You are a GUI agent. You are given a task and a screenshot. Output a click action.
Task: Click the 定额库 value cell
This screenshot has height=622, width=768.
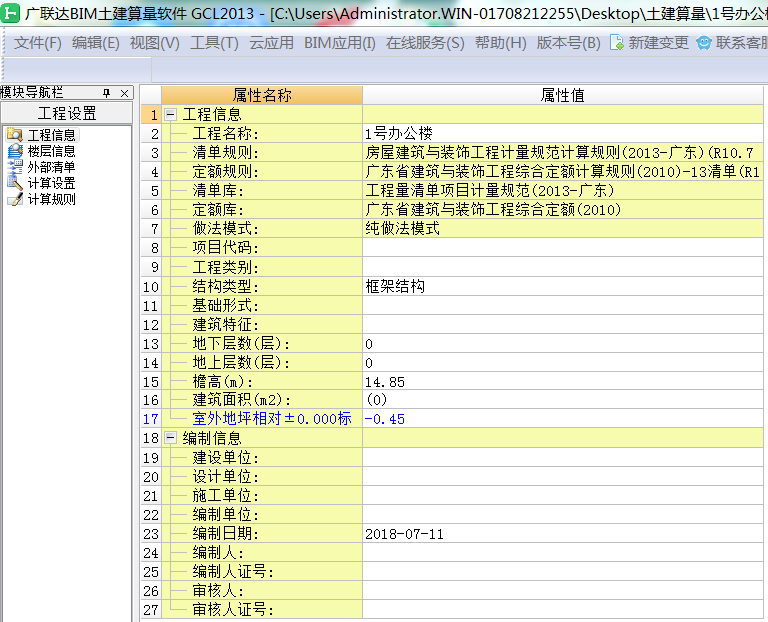click(563, 210)
